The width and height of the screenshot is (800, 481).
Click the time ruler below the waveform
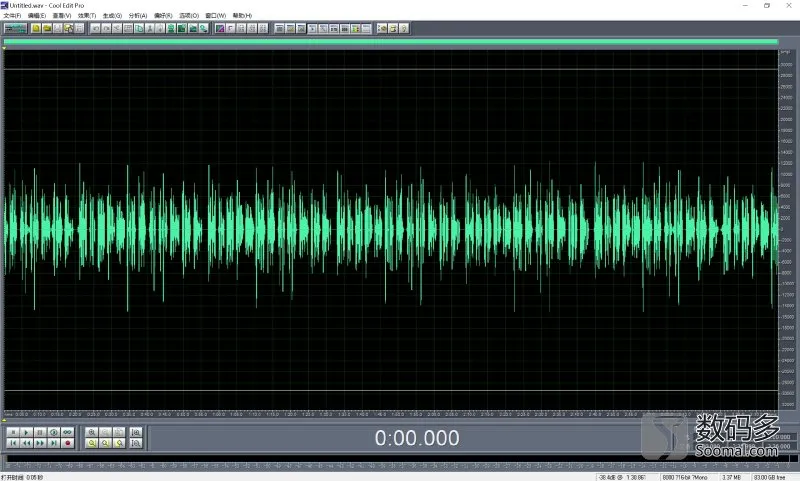tap(391, 414)
